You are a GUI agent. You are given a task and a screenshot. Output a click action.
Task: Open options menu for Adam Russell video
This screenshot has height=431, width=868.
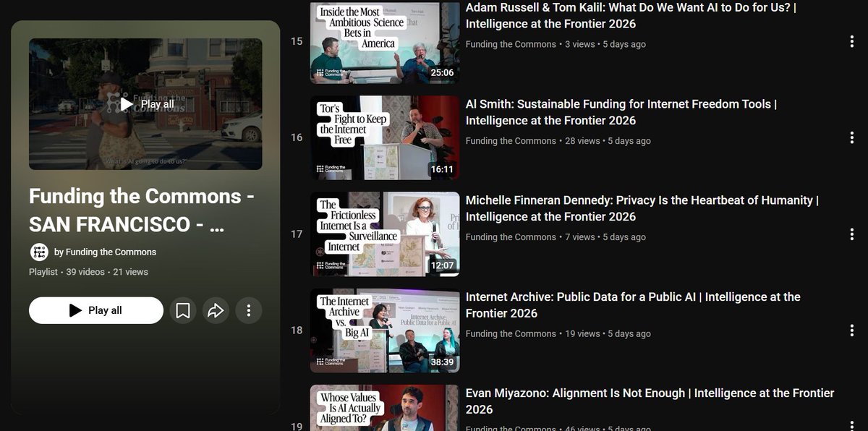coord(851,41)
